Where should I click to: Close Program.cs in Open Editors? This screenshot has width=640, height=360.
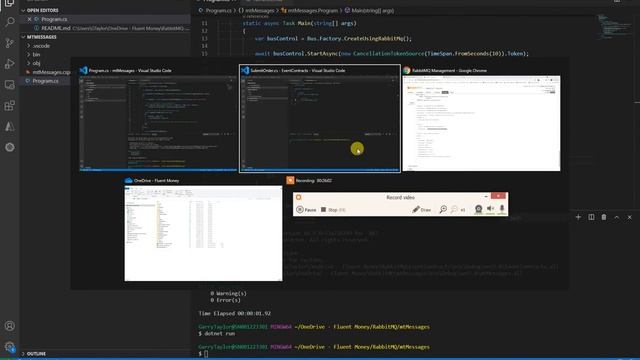pyautogui.click(x=29, y=19)
